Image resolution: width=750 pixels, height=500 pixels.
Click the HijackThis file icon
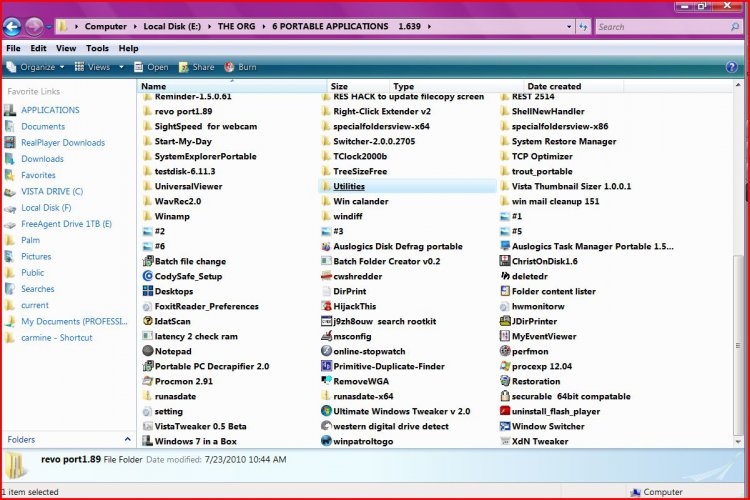tap(327, 306)
